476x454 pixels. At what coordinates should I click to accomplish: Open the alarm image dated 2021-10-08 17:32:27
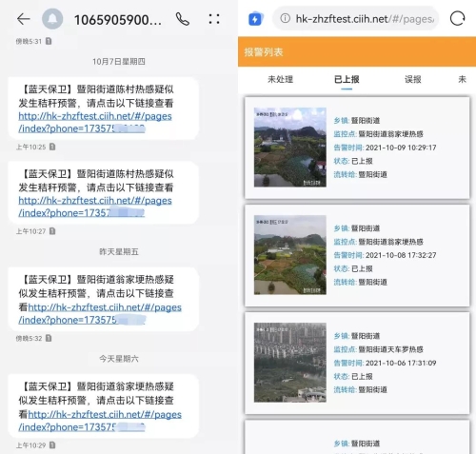(290, 255)
